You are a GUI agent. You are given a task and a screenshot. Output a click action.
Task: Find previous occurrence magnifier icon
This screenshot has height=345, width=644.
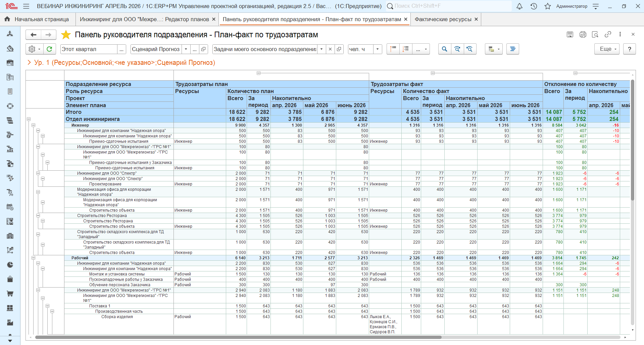[x=470, y=49]
